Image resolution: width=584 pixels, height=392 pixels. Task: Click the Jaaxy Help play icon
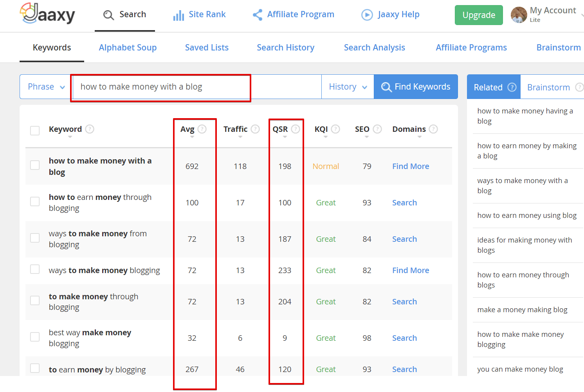click(x=367, y=15)
